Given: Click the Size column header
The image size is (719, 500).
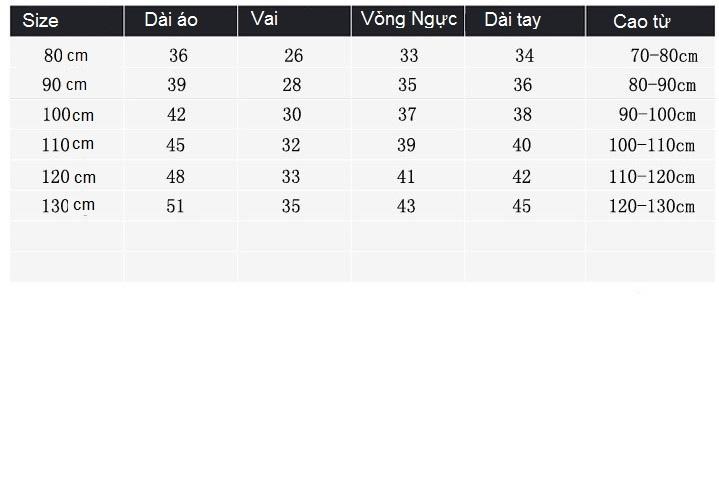Looking at the screenshot, I should (x=66, y=21).
